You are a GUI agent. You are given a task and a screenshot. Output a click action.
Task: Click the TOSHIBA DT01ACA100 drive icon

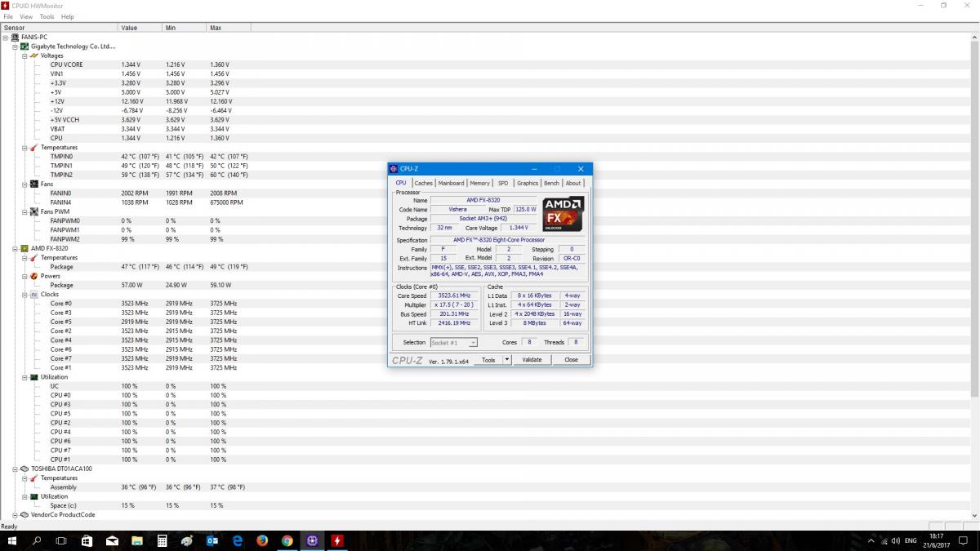pyautogui.click(x=25, y=469)
